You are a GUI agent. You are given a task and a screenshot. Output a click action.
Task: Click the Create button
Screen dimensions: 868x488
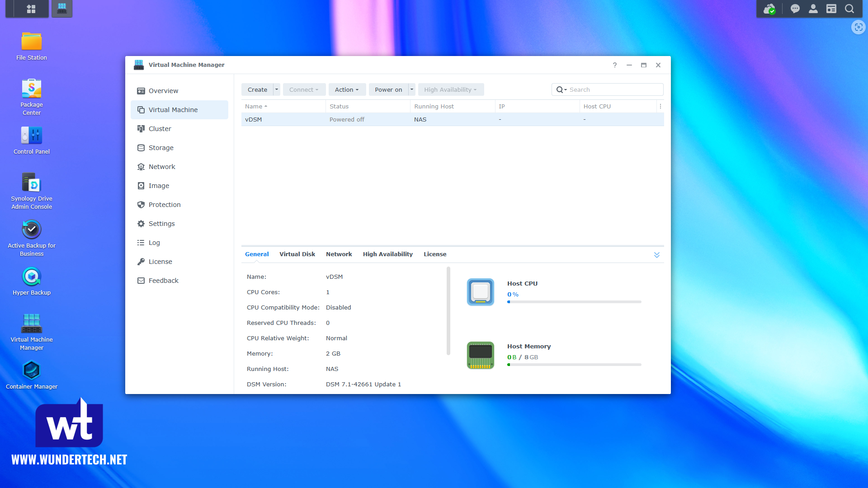257,89
